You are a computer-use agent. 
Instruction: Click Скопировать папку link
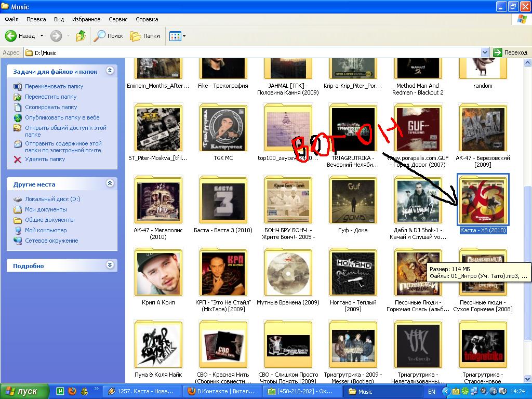(x=51, y=107)
